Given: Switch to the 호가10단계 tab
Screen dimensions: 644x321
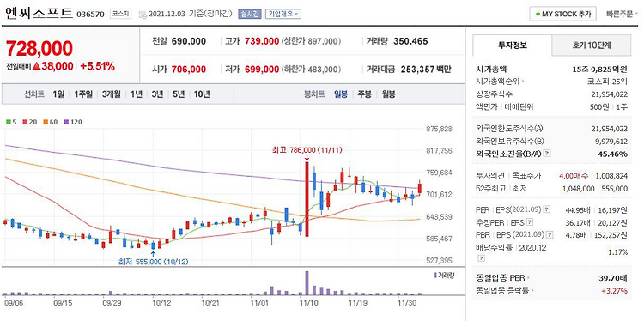Looking at the screenshot, I should coord(592,45).
